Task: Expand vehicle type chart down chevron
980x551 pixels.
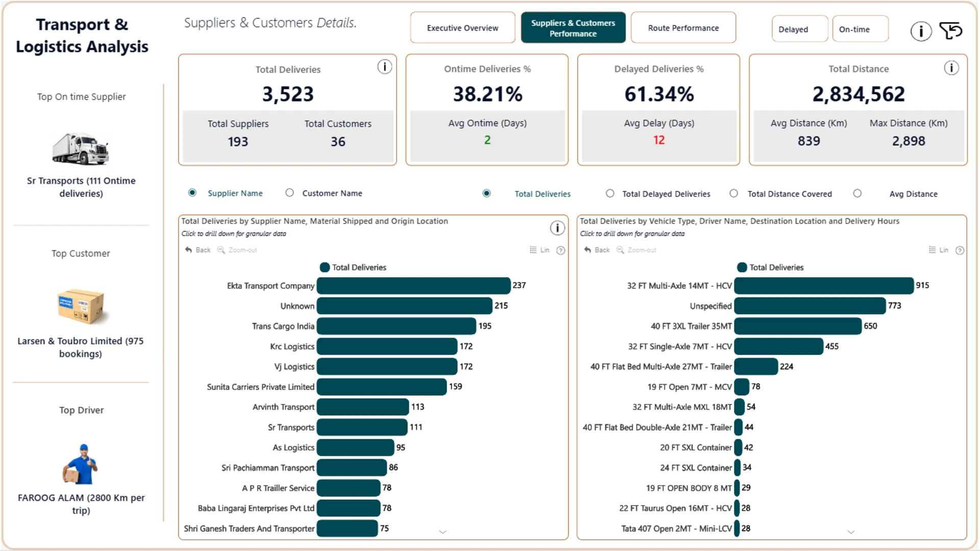Action: click(x=851, y=532)
